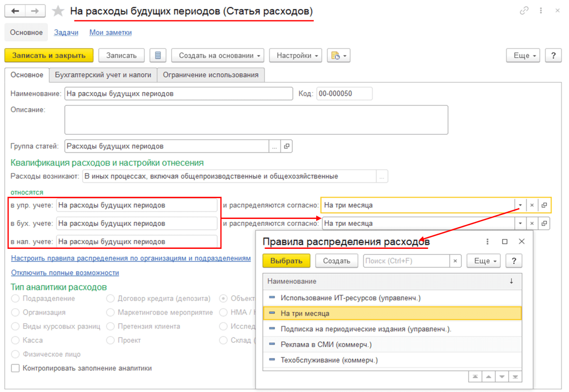
Task: Select the Проект radio button
Action: point(110,340)
